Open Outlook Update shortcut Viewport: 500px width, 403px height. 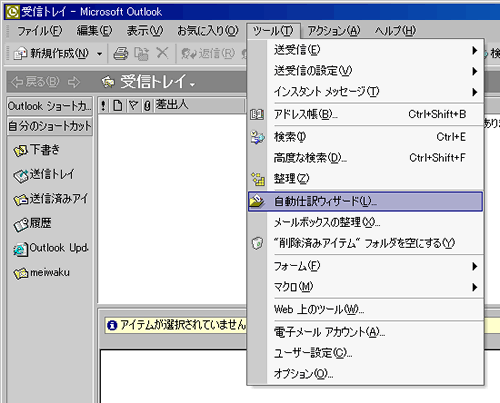[51, 249]
